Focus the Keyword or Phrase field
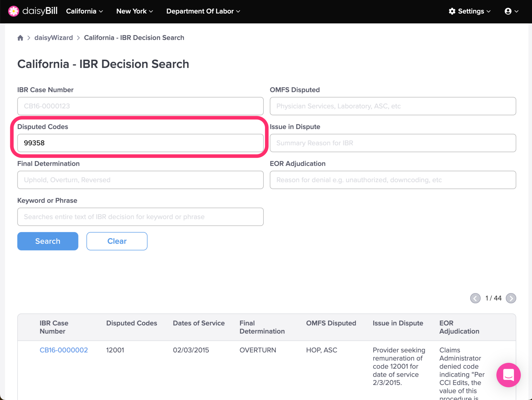Screen dimensions: 532x400 [x=140, y=217]
